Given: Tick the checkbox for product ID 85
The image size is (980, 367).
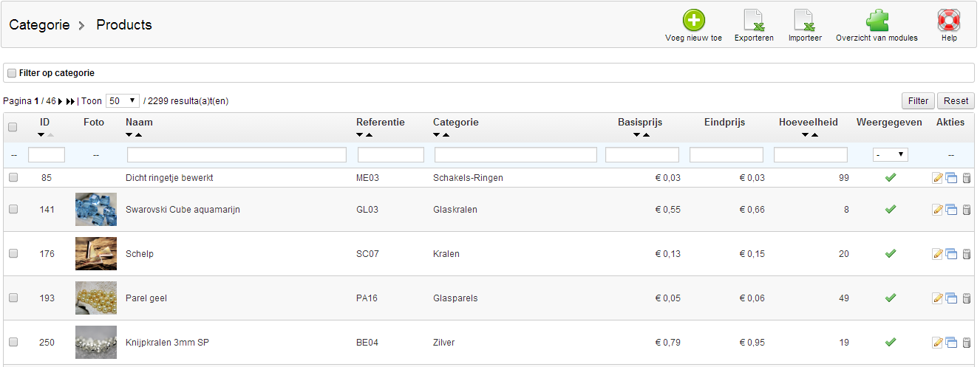Looking at the screenshot, I should point(13,178).
